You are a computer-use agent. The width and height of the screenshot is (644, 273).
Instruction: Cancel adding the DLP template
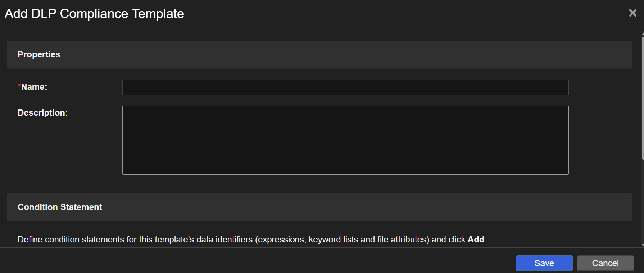click(605, 263)
